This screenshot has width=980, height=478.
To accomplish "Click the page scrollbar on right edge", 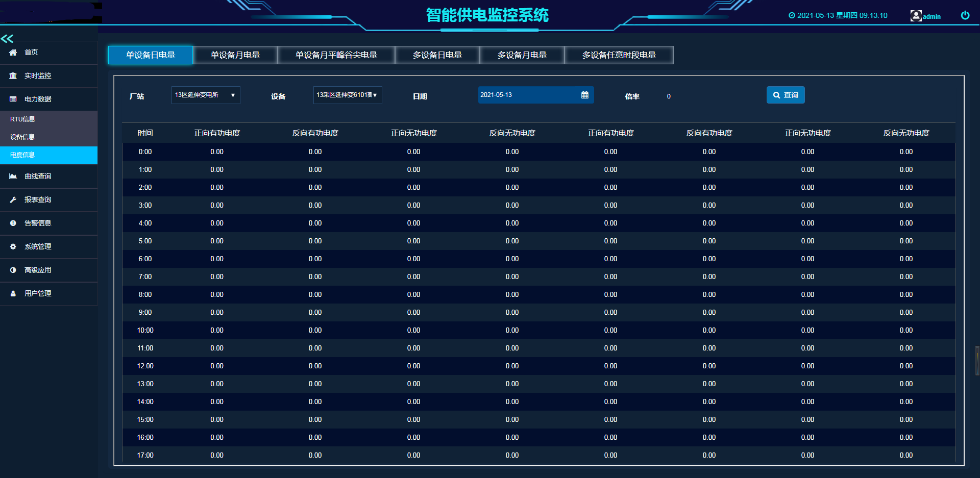I will coord(977,360).
